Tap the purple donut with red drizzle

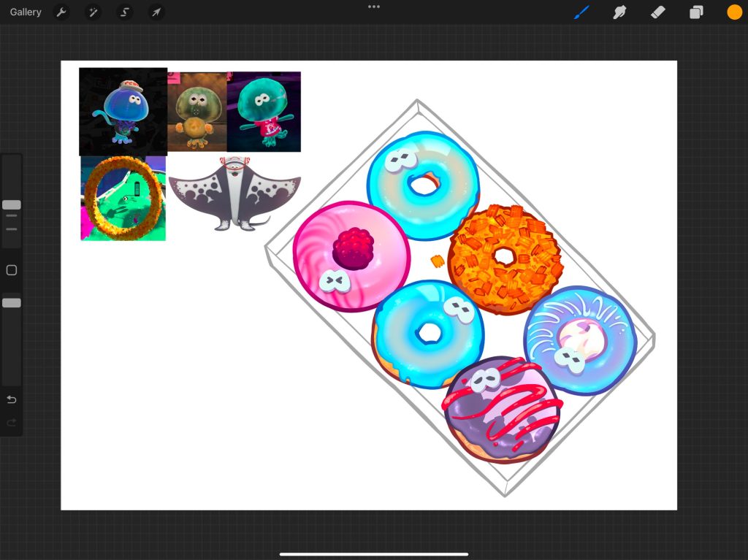(x=503, y=410)
